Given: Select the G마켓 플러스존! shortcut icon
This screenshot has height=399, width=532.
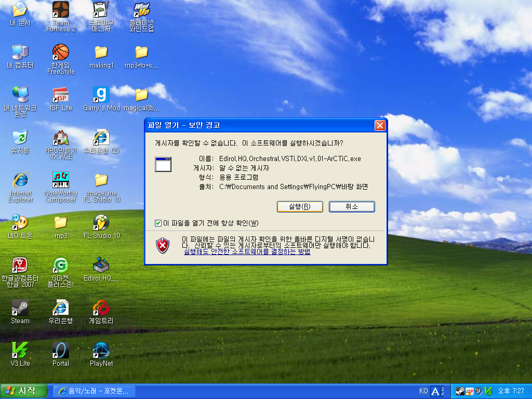Looking at the screenshot, I should [61, 272].
